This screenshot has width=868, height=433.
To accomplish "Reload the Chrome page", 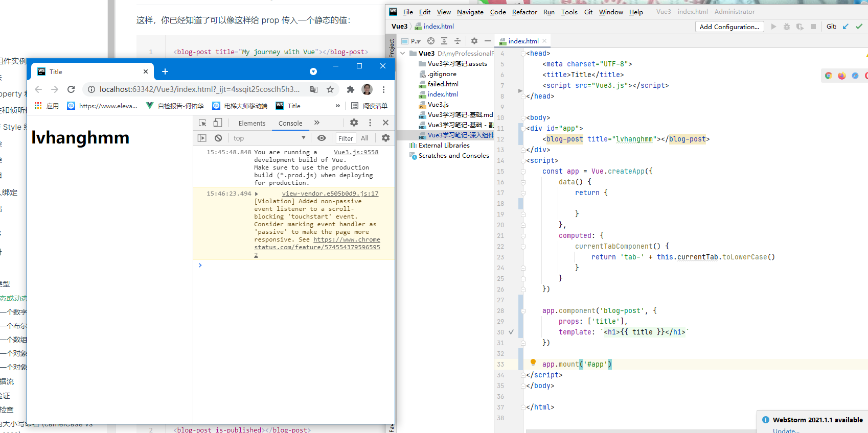I will pyautogui.click(x=71, y=89).
